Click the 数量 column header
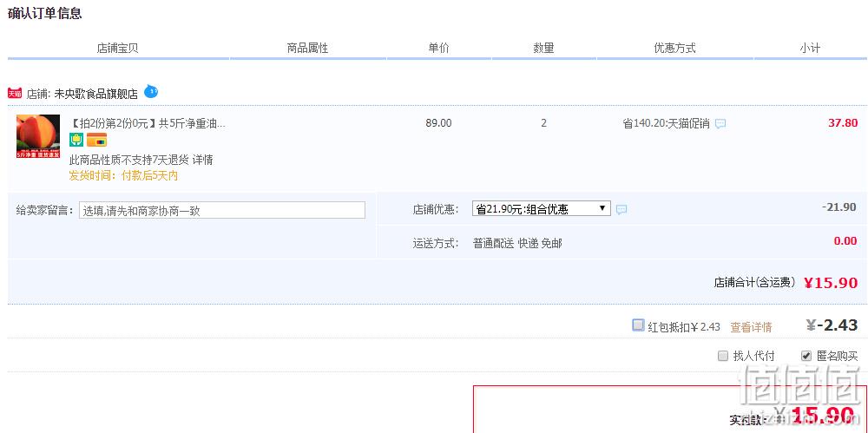The height and width of the screenshot is (433, 868). [543, 49]
